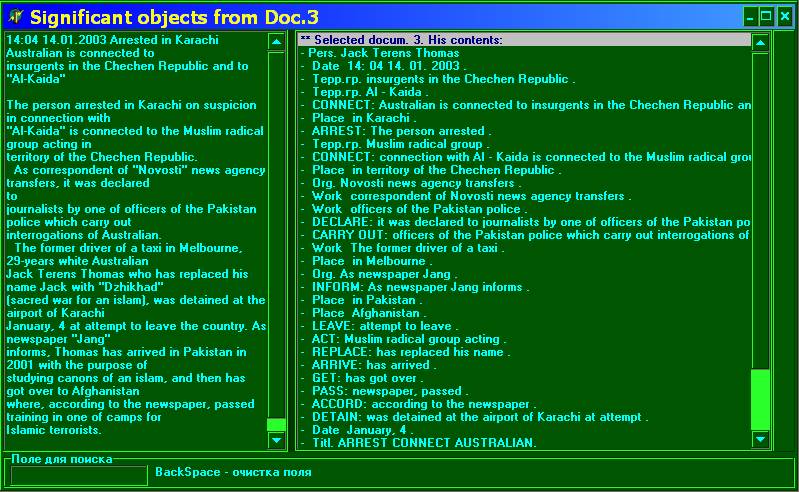The image size is (799, 492).
Task: Click the right pane scrollbar thumb
Action: coord(760,400)
